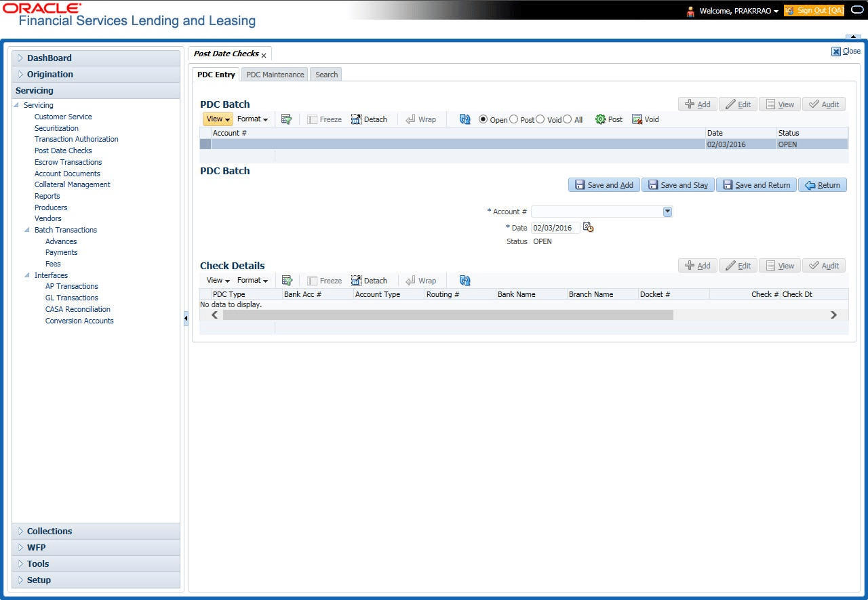Switch to the Search tab
This screenshot has height=600, width=868.
pyautogui.click(x=326, y=75)
